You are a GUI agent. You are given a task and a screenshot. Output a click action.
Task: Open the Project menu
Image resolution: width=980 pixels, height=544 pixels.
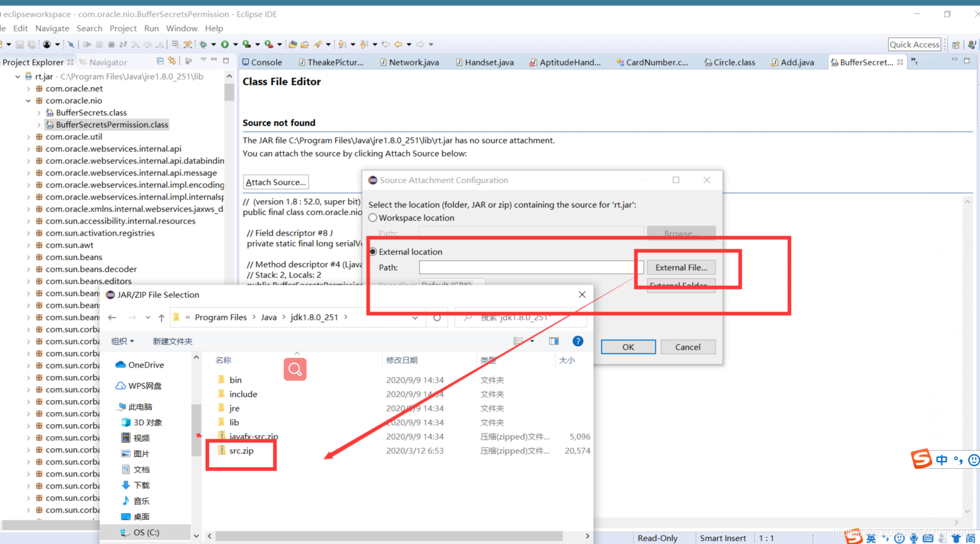[123, 28]
